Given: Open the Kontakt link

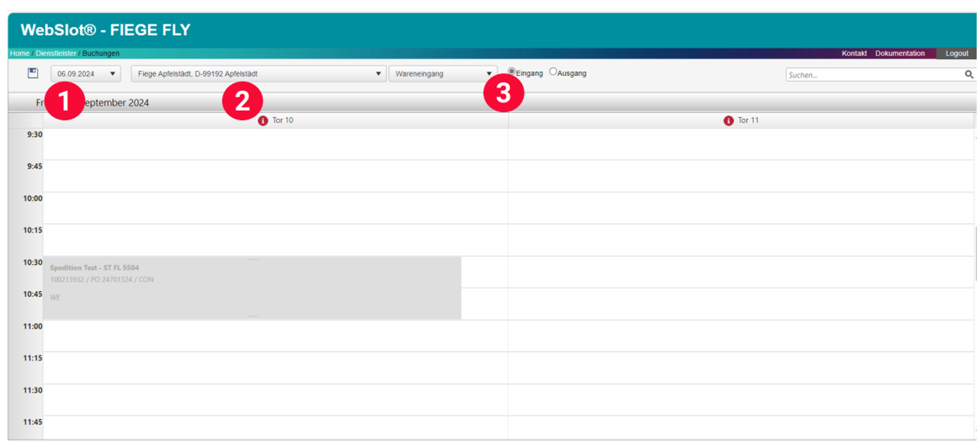Looking at the screenshot, I should click(854, 53).
